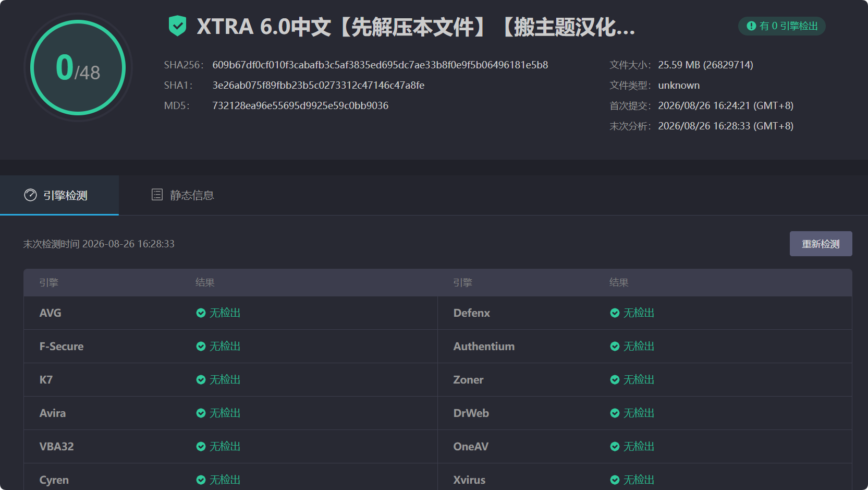Click the 首次提交 timestamp value
The width and height of the screenshot is (868, 490).
pos(726,106)
